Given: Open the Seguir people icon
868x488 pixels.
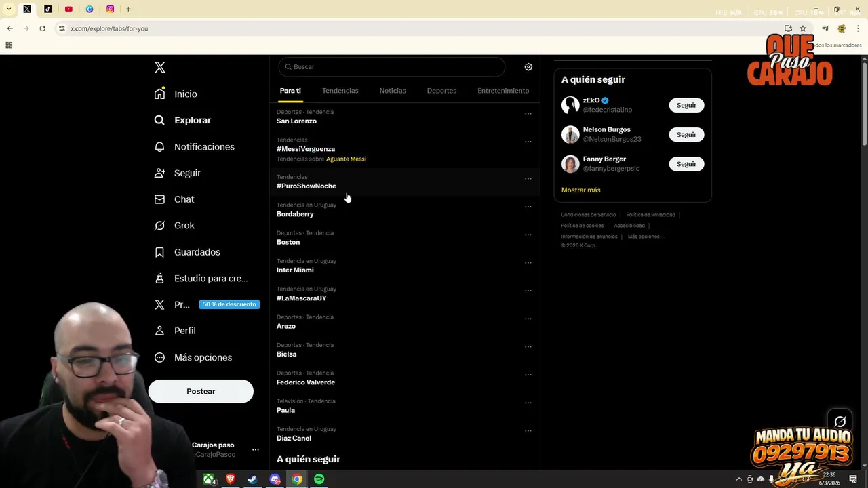Looking at the screenshot, I should [x=159, y=173].
